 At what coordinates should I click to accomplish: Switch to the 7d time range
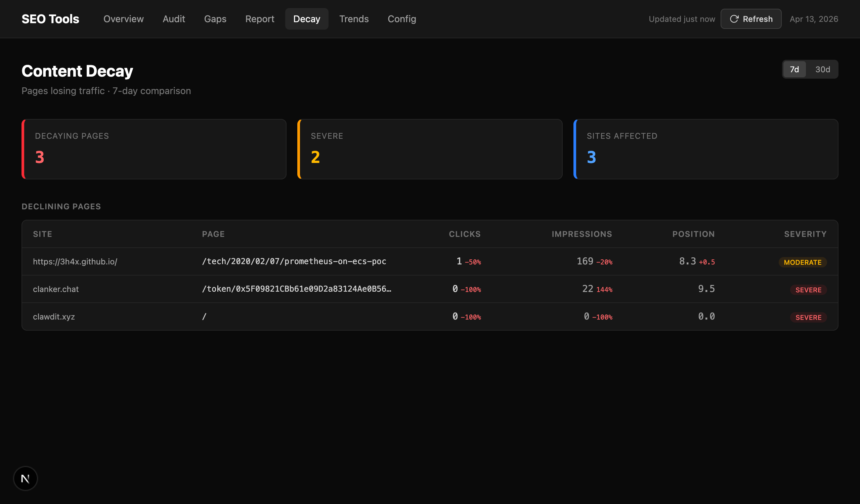pos(794,69)
